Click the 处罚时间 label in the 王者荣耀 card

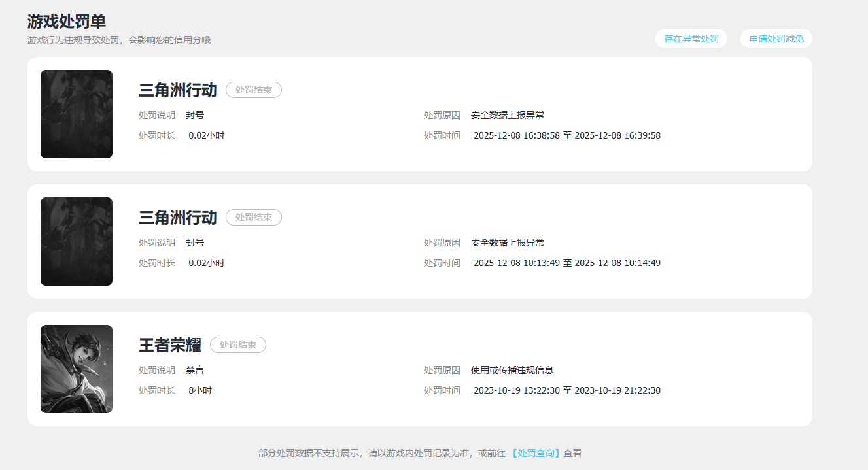tap(442, 390)
